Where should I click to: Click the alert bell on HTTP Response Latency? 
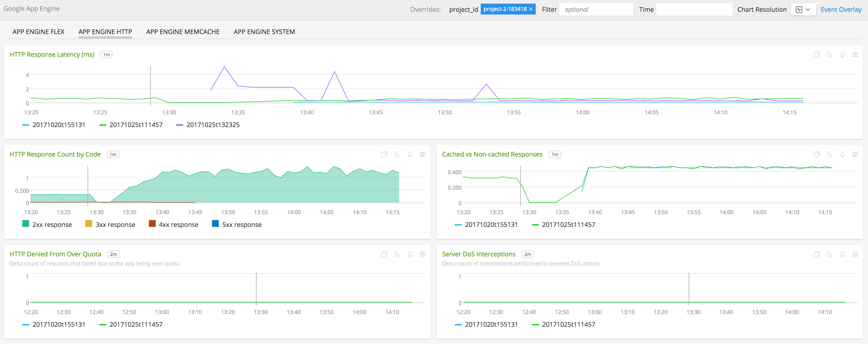(x=842, y=55)
